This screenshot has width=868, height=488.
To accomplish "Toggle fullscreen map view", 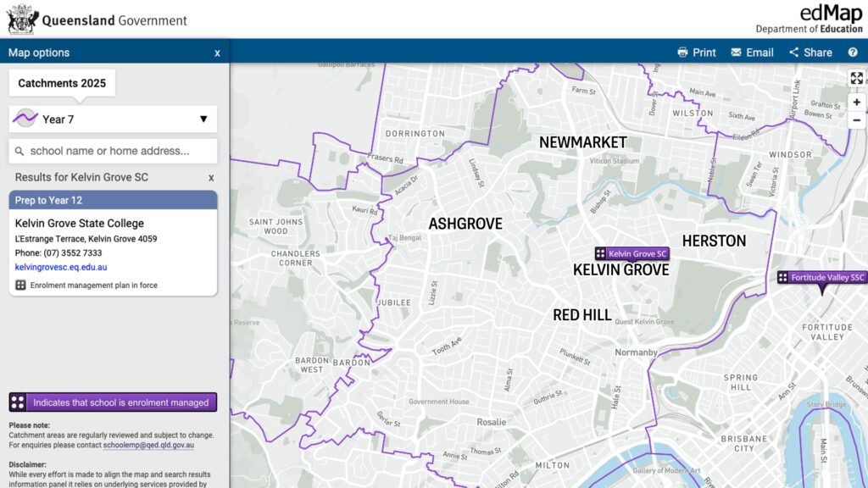I will (x=856, y=78).
